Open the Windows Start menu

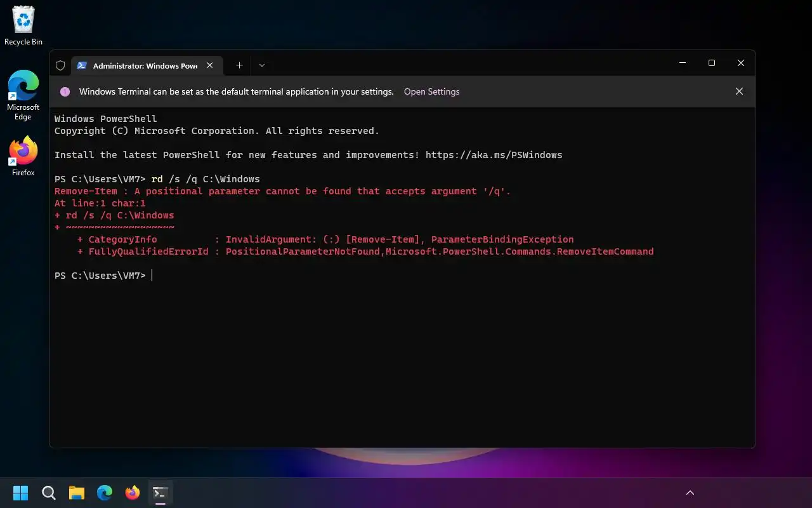(x=21, y=493)
